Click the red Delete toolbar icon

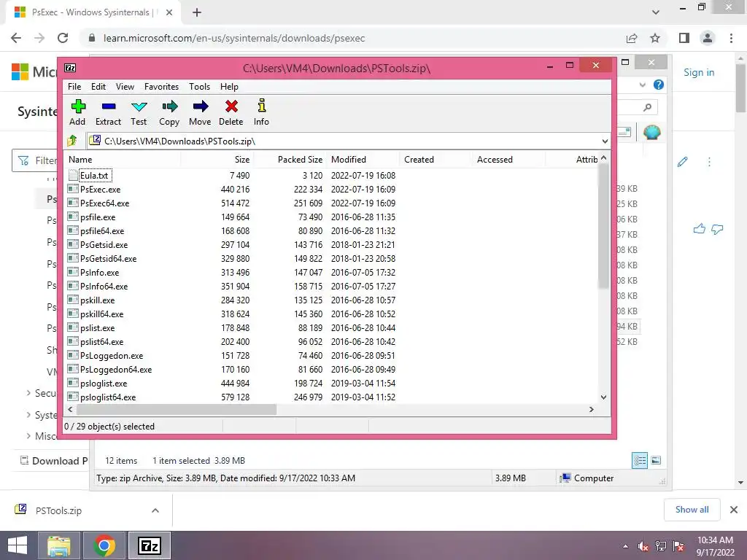[x=231, y=106]
